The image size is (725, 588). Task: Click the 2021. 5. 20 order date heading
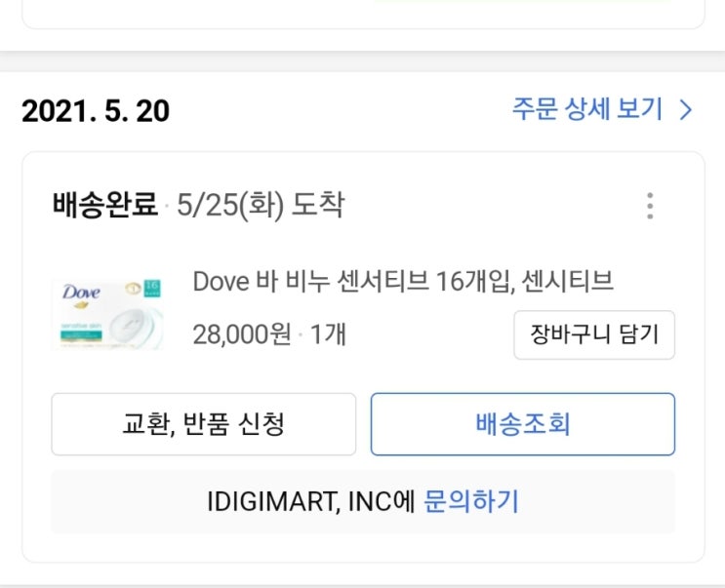[96, 111]
